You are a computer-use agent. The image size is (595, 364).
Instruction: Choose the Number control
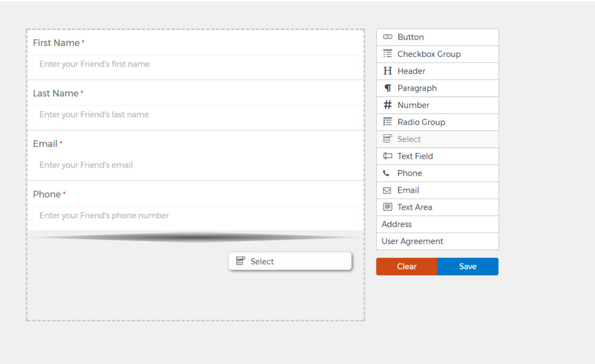click(437, 105)
